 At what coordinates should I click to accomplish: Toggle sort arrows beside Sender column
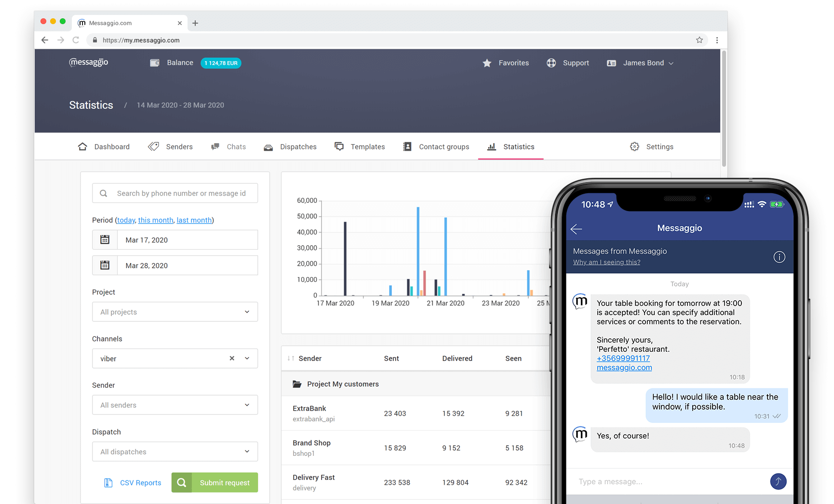pyautogui.click(x=290, y=358)
